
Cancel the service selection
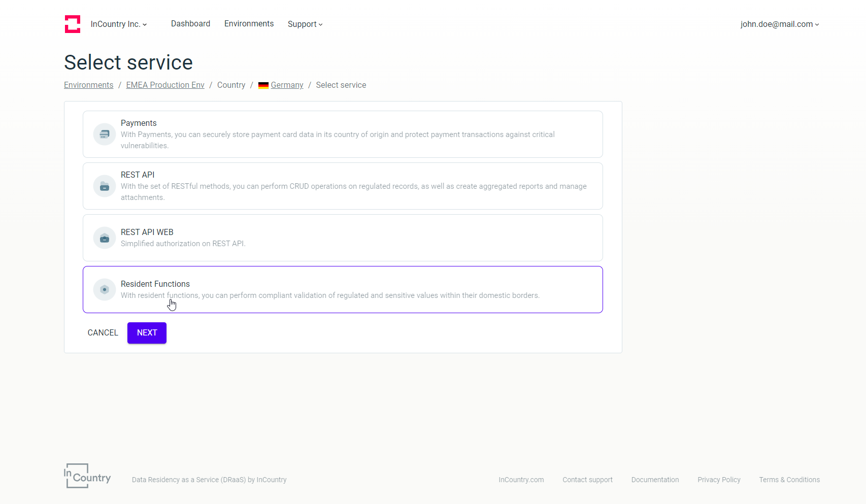[x=103, y=332]
